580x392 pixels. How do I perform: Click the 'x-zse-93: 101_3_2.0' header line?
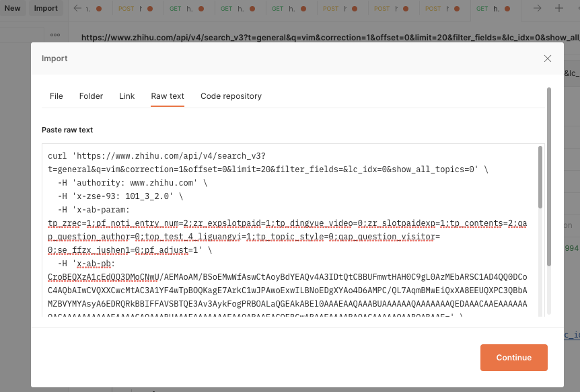120,196
